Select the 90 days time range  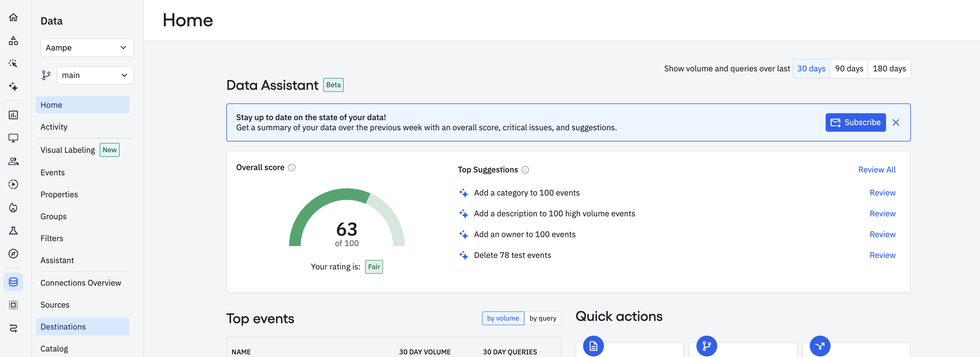click(849, 69)
